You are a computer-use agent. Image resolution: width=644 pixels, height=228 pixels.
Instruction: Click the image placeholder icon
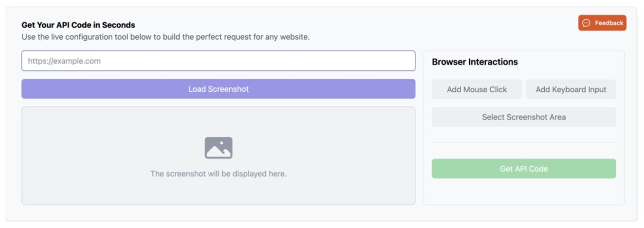coord(218,148)
